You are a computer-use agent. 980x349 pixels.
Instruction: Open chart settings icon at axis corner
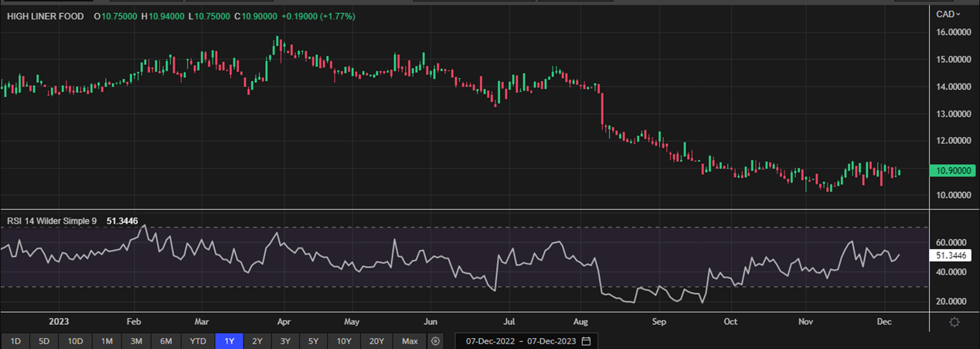pos(954,323)
